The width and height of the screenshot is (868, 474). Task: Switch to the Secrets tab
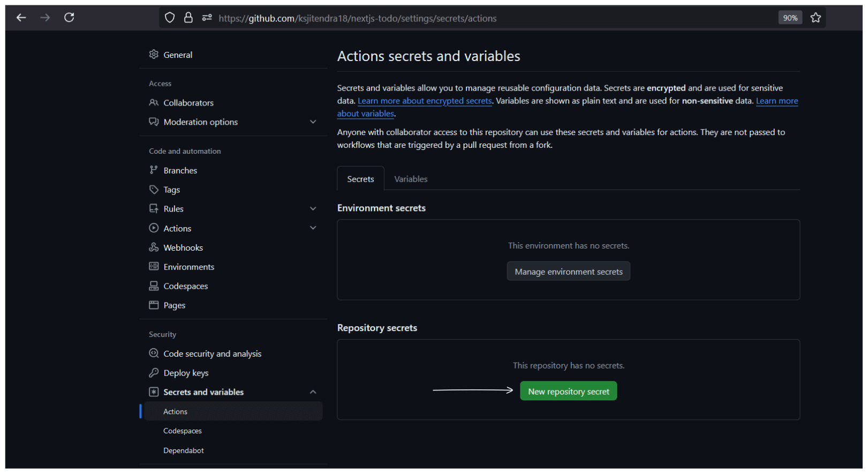[360, 179]
